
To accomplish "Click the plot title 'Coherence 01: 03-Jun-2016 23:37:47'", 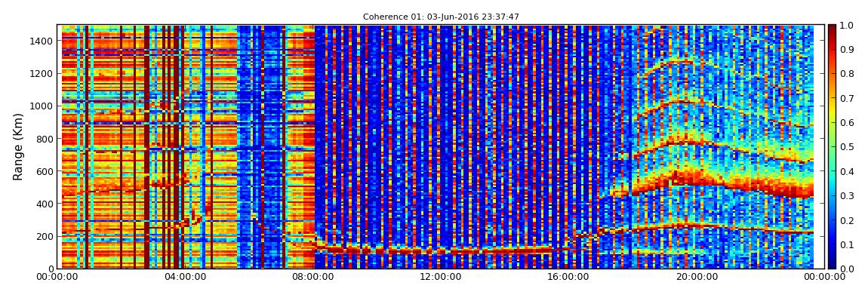I will tap(441, 17).
